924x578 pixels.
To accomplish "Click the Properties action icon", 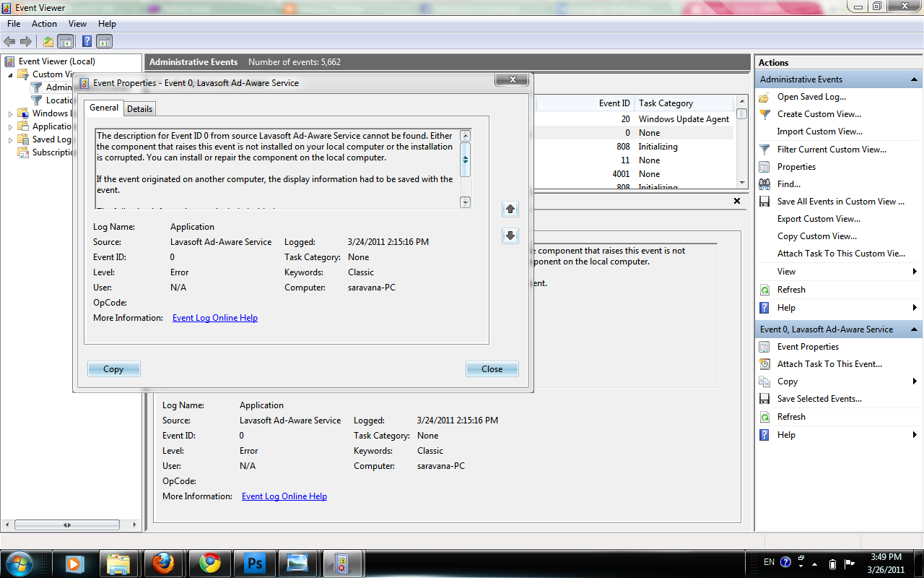I will click(764, 167).
